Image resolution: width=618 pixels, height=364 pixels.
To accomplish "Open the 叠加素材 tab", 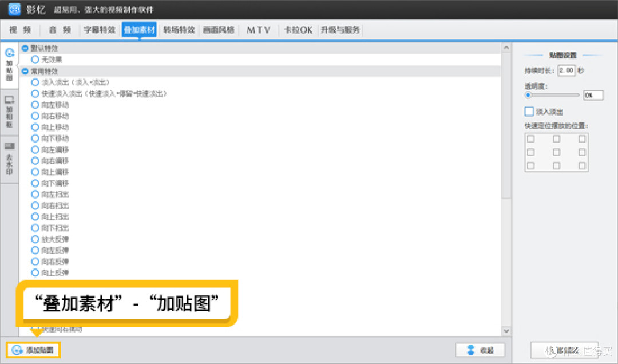I will 139,30.
